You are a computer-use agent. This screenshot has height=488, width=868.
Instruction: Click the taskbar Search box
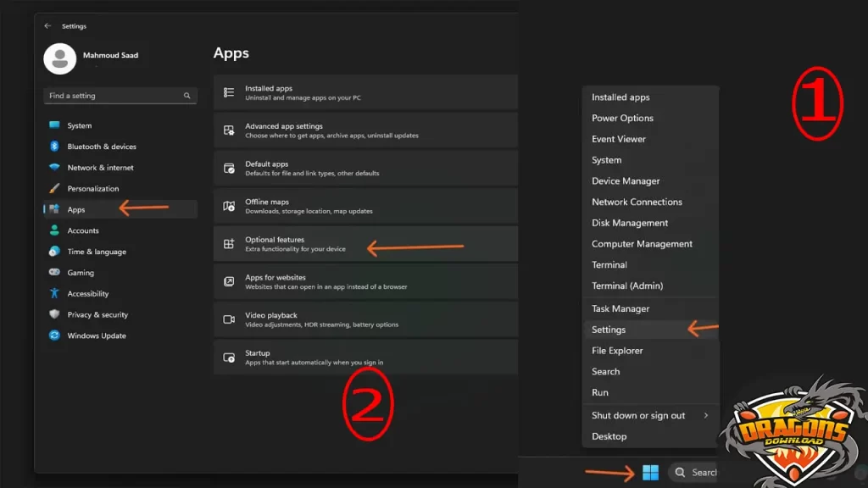(697, 472)
